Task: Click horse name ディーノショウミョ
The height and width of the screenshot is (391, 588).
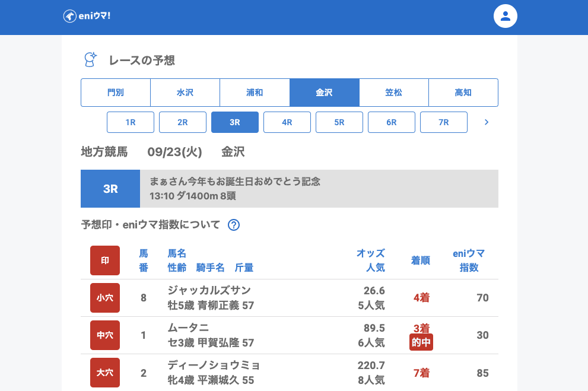Action: 214,365
